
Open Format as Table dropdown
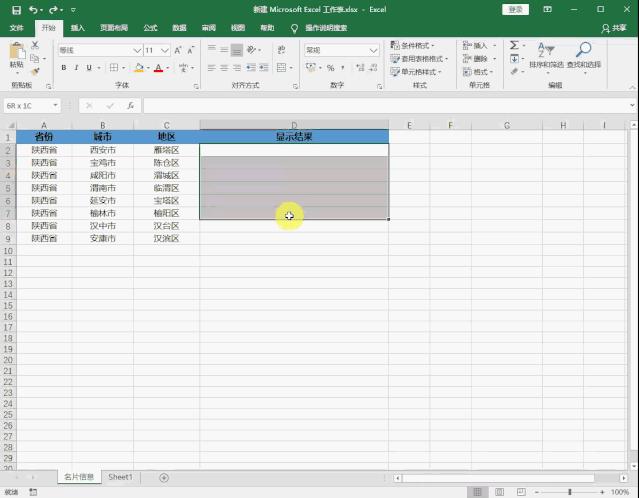(419, 59)
